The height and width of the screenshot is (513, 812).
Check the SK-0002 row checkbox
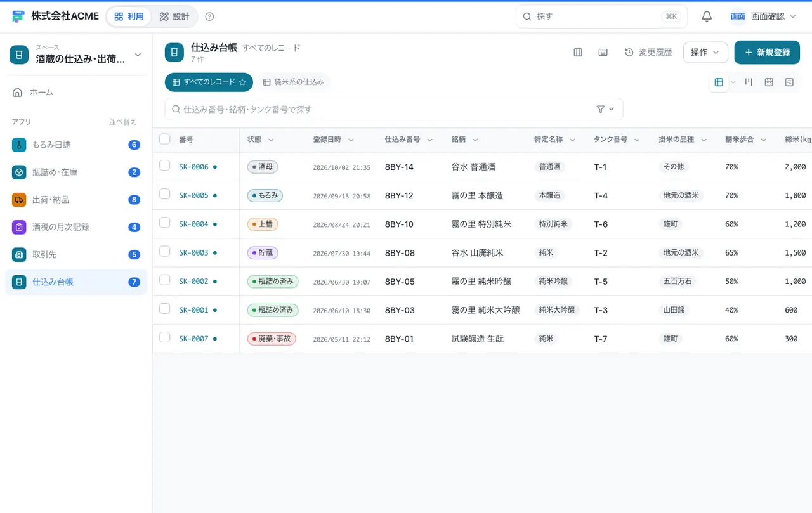pyautogui.click(x=165, y=280)
